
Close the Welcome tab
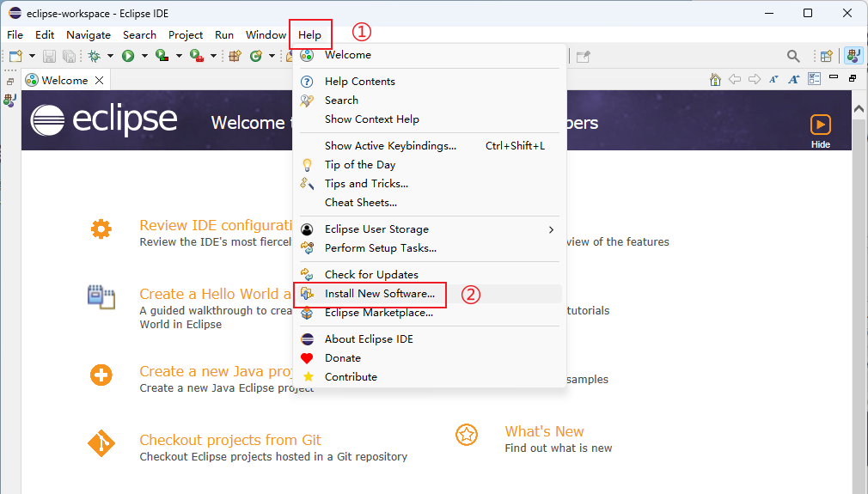pyautogui.click(x=99, y=81)
